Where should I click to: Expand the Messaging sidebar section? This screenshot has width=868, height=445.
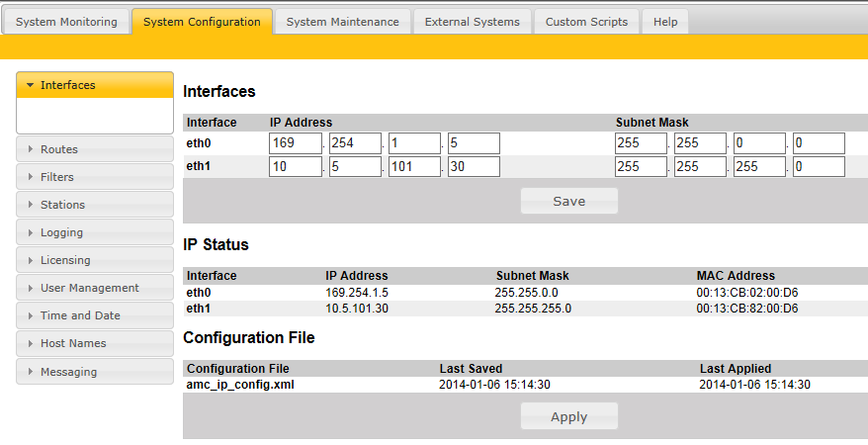click(x=95, y=372)
